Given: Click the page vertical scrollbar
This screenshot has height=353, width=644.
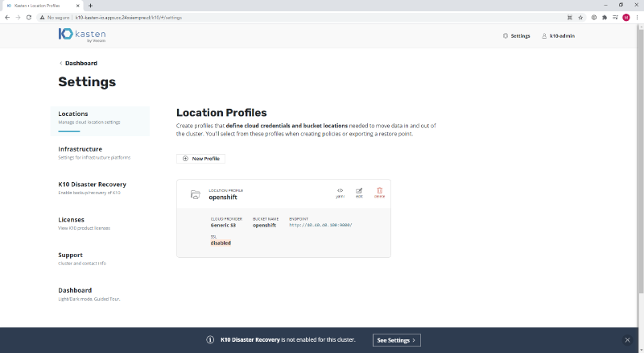Looking at the screenshot, I should coord(641,160).
